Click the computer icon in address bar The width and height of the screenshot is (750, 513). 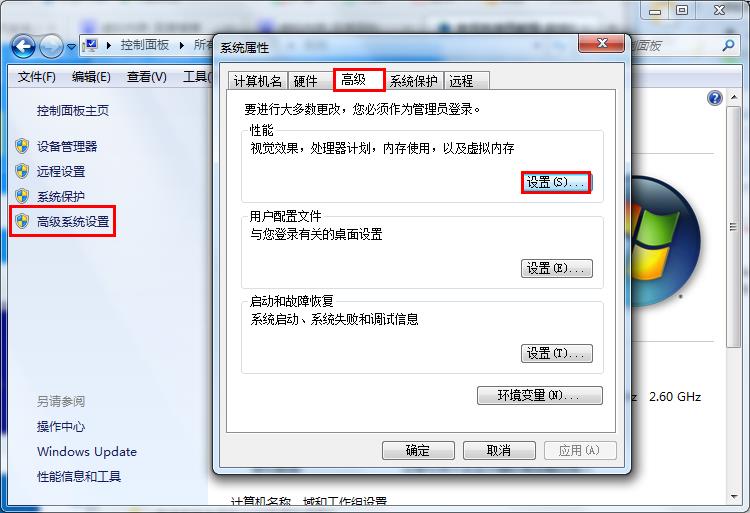coord(89,45)
